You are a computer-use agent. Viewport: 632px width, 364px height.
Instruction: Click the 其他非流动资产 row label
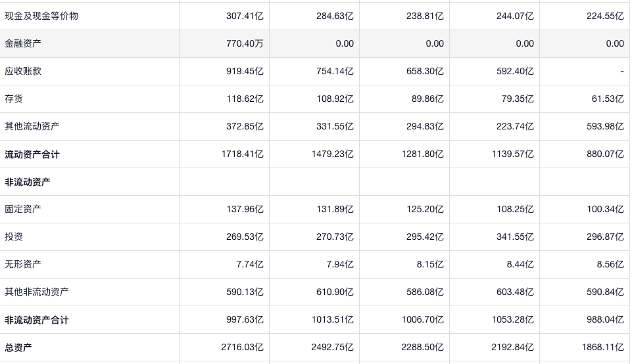[x=37, y=292]
